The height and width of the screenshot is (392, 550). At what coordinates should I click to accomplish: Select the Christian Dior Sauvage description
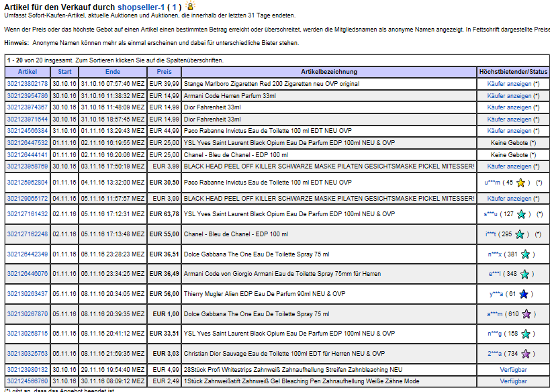click(284, 354)
